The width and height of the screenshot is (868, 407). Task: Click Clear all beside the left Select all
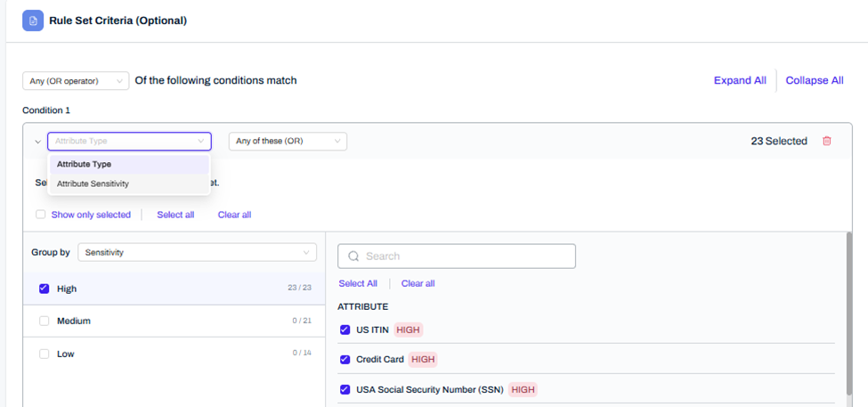234,215
